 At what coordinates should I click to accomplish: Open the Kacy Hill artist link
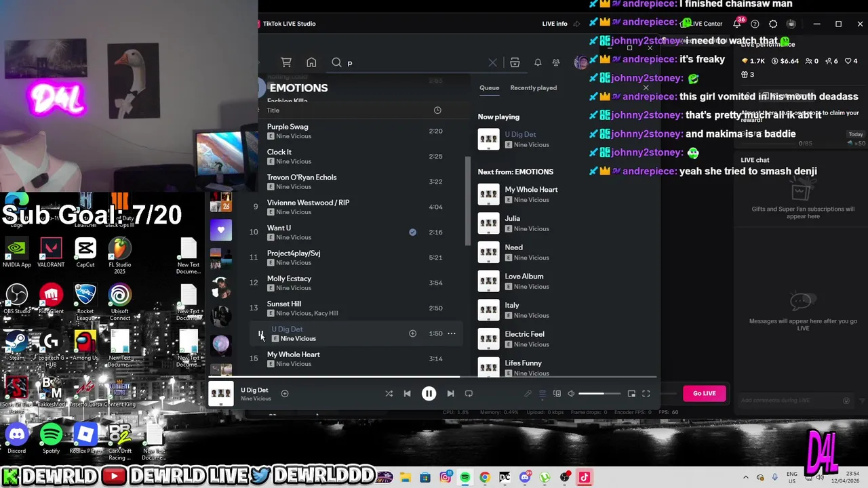click(325, 313)
